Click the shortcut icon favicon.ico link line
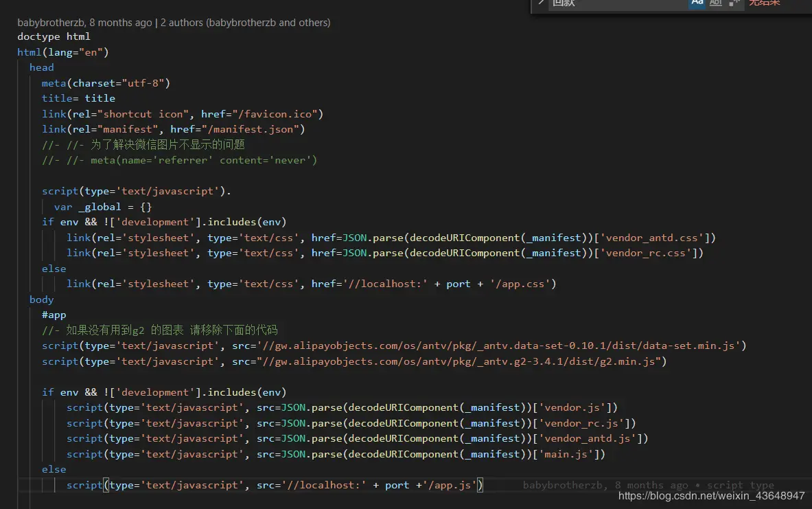This screenshot has width=812, height=509. coord(183,114)
